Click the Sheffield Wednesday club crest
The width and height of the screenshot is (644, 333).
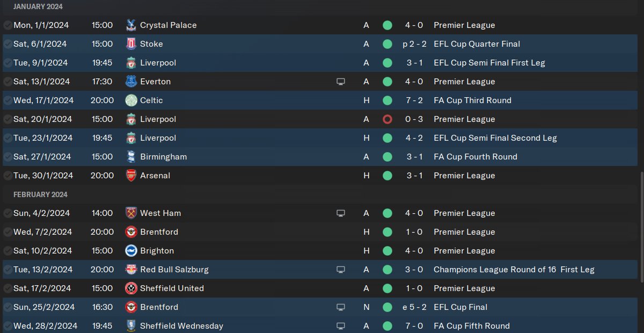pyautogui.click(x=131, y=326)
